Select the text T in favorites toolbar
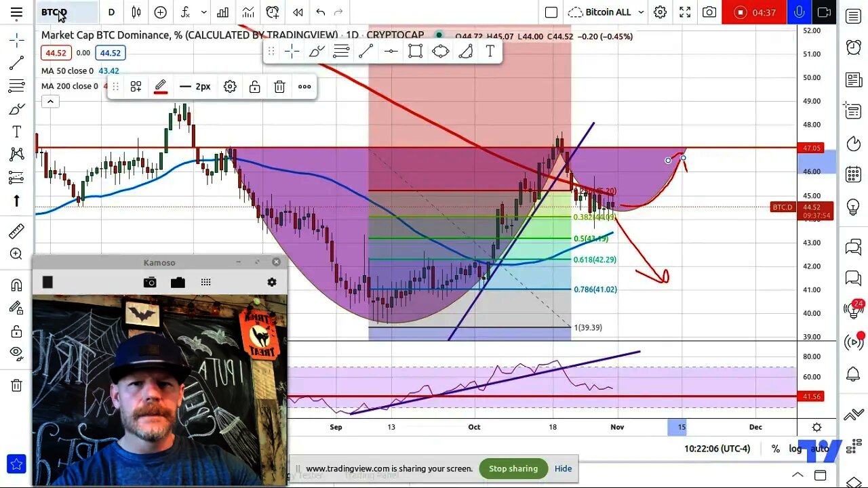Image resolution: width=868 pixels, height=488 pixels. [x=490, y=52]
